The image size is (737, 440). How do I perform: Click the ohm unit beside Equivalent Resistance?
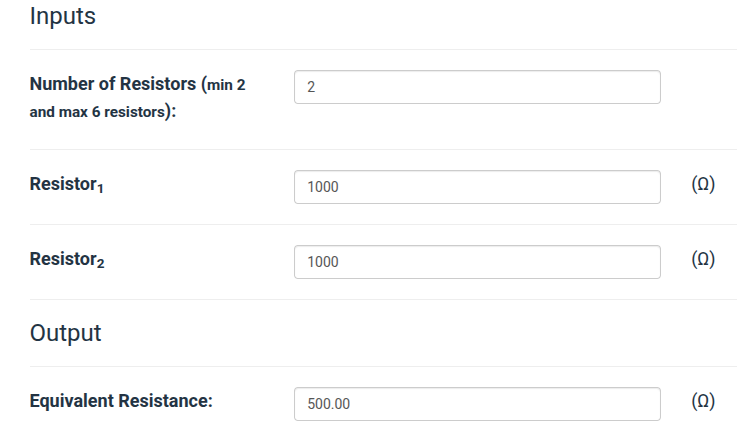[703, 401]
